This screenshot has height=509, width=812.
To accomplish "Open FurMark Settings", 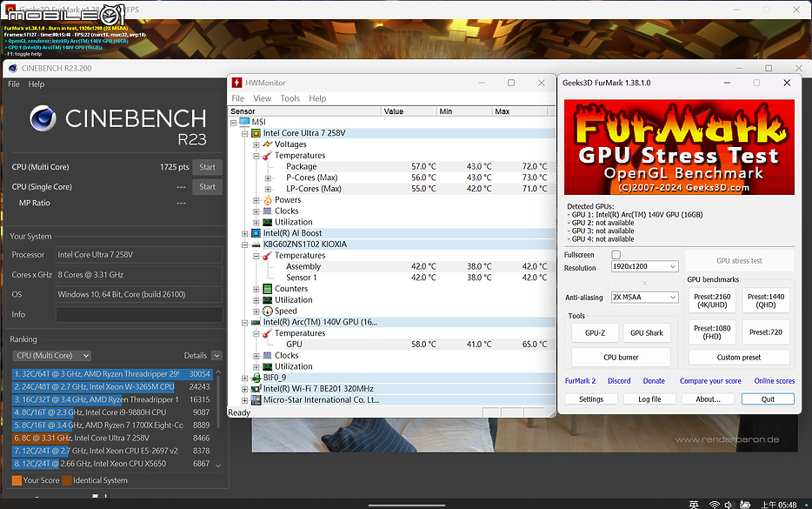I will pos(591,399).
